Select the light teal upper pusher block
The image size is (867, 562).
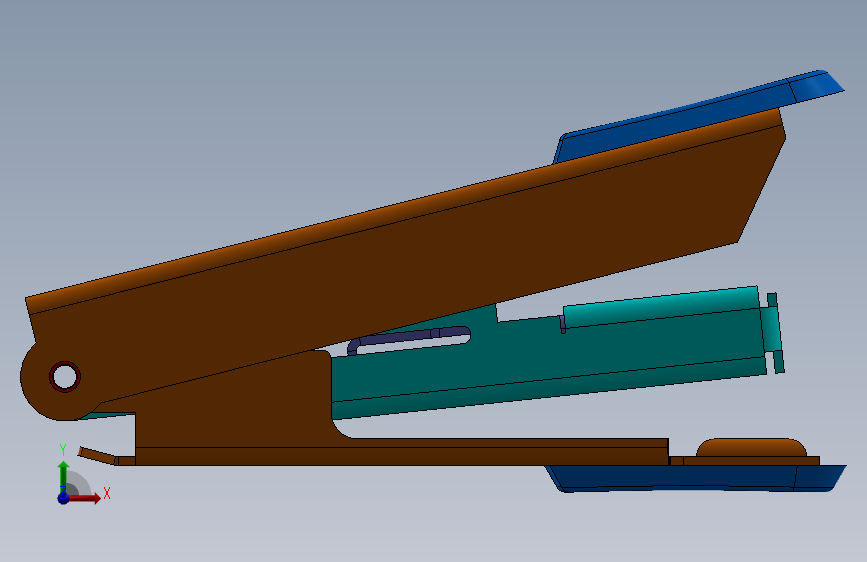coord(661,307)
